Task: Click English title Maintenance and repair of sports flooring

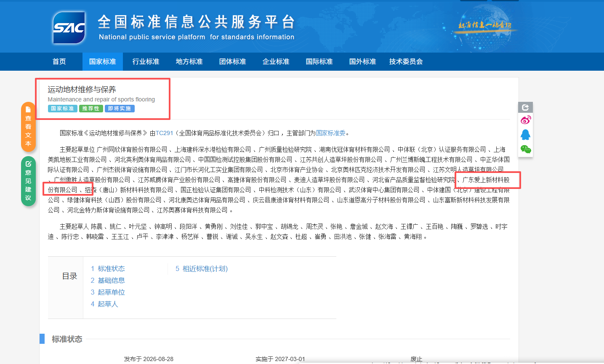Action: 101,99
